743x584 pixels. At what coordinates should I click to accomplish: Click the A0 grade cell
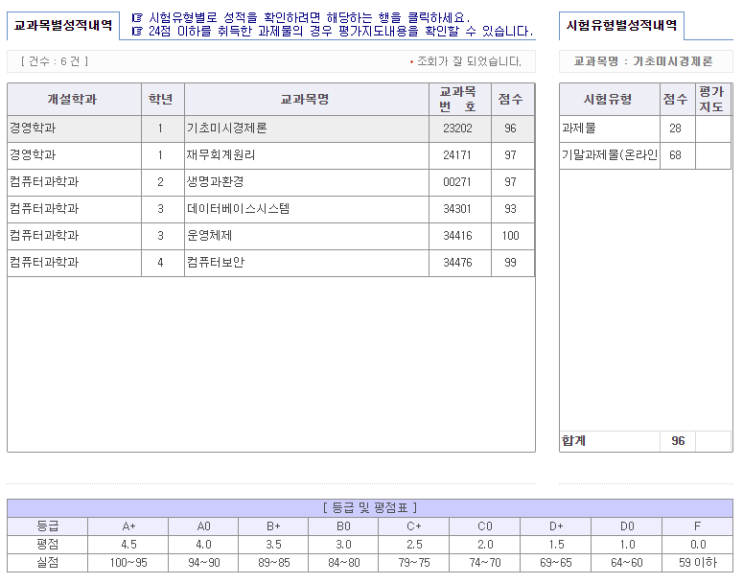[204, 527]
